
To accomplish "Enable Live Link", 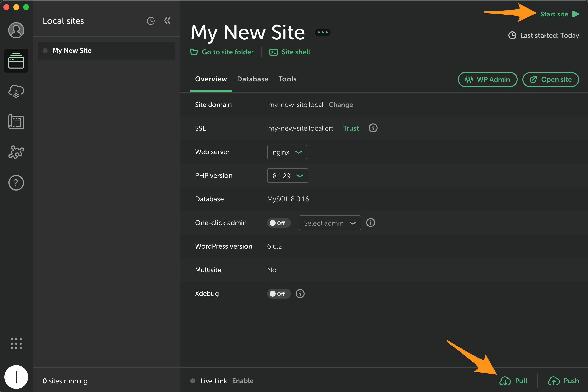I will (x=242, y=381).
